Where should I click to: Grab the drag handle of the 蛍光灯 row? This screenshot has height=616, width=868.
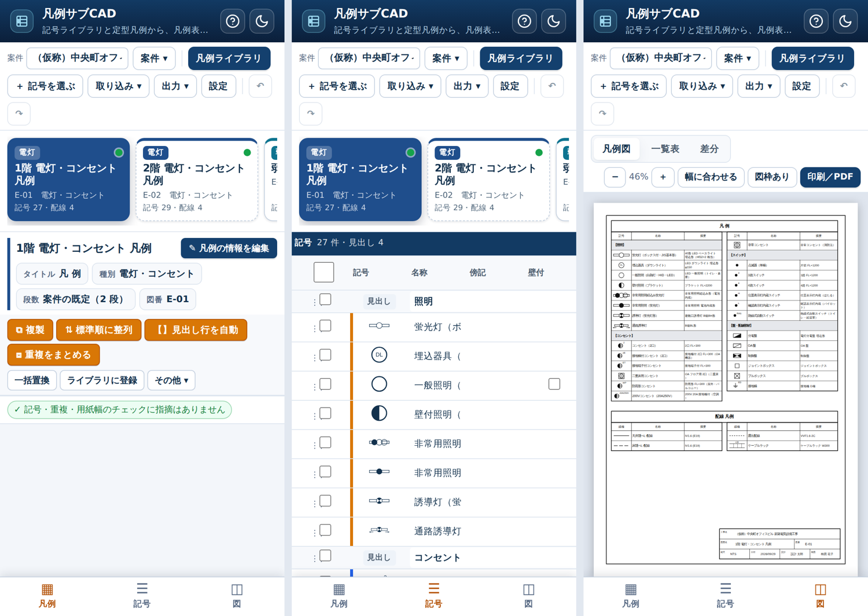click(314, 329)
